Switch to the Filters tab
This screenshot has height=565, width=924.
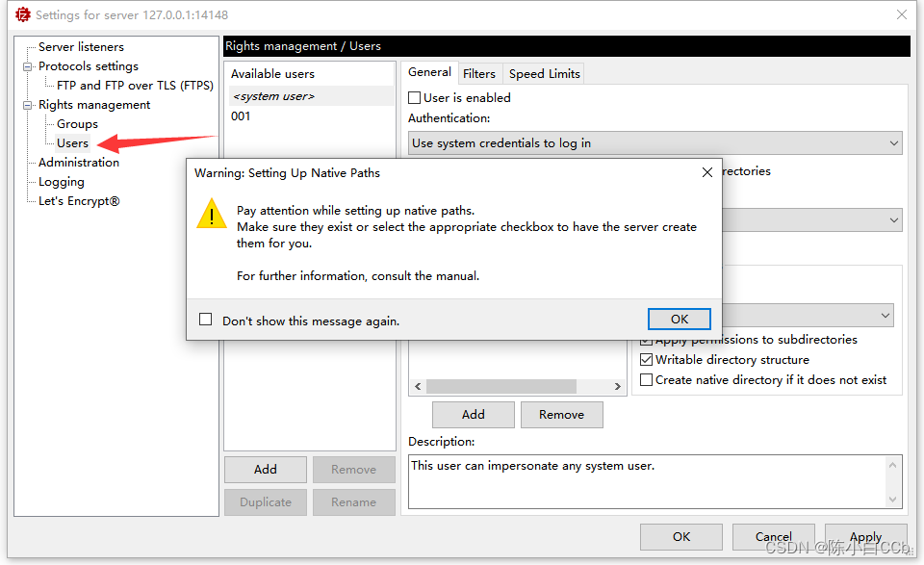(479, 74)
